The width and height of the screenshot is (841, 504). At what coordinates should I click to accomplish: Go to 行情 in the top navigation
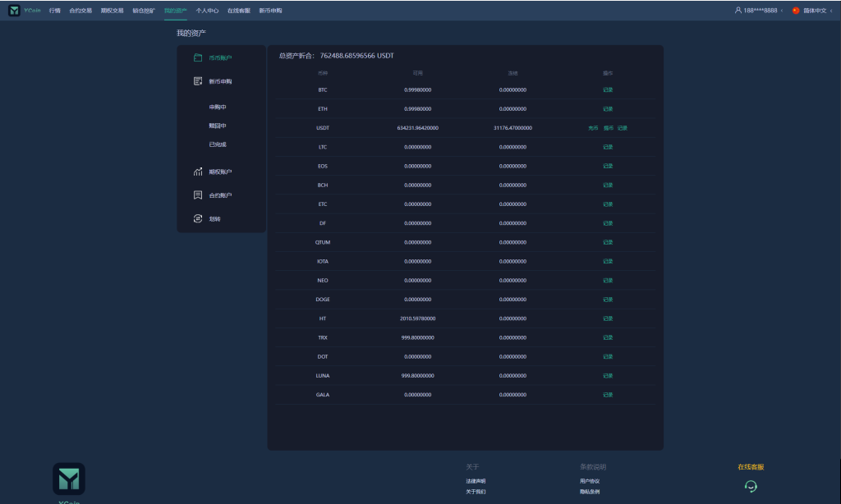click(55, 11)
